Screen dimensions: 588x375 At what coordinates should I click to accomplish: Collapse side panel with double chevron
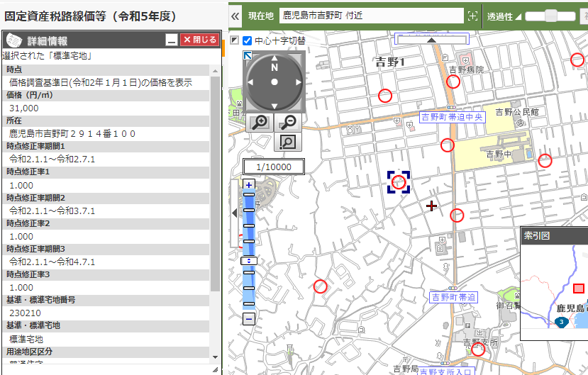tap(235, 15)
